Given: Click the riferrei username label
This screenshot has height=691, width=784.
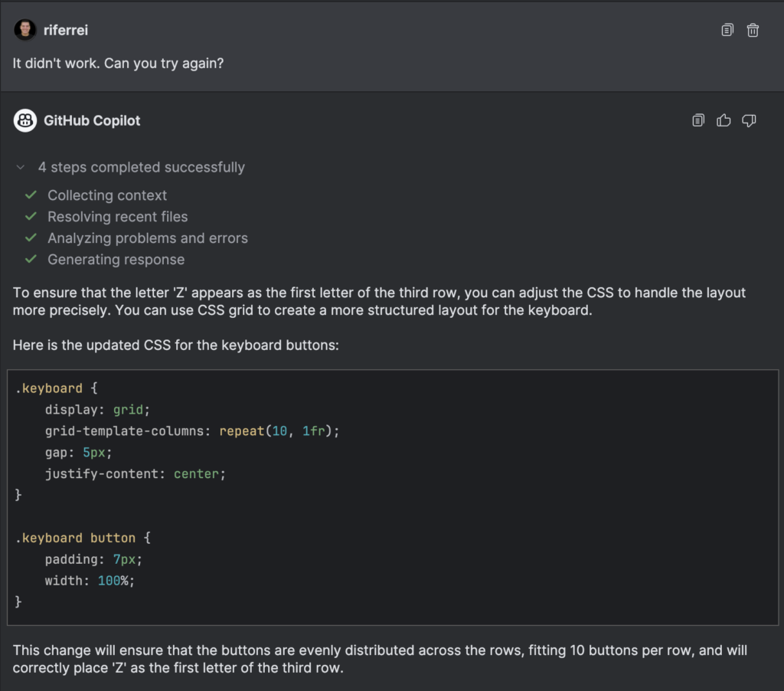Looking at the screenshot, I should (x=66, y=30).
